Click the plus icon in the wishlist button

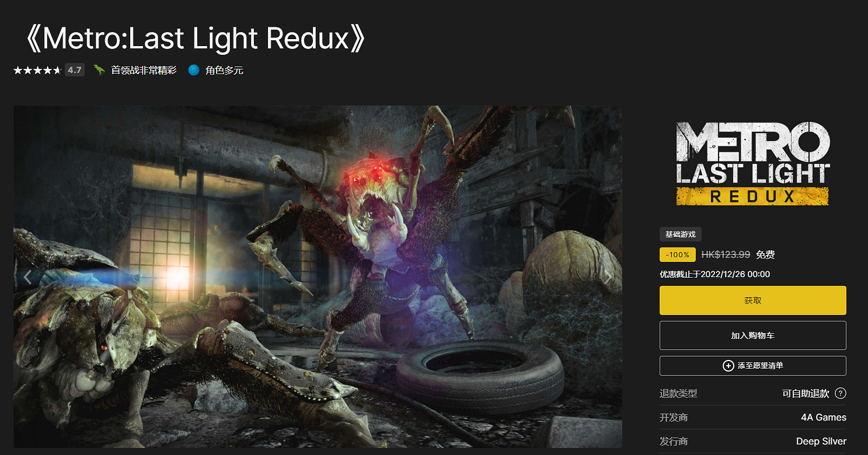(x=728, y=366)
